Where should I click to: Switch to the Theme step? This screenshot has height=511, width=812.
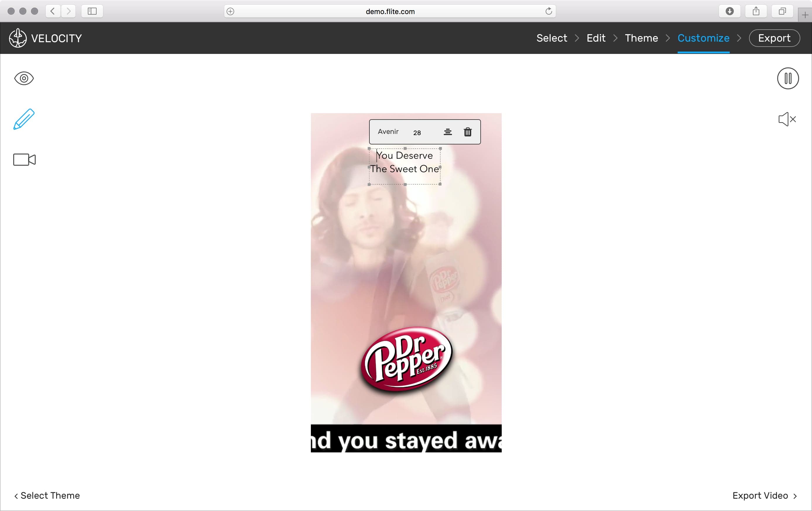tap(641, 38)
